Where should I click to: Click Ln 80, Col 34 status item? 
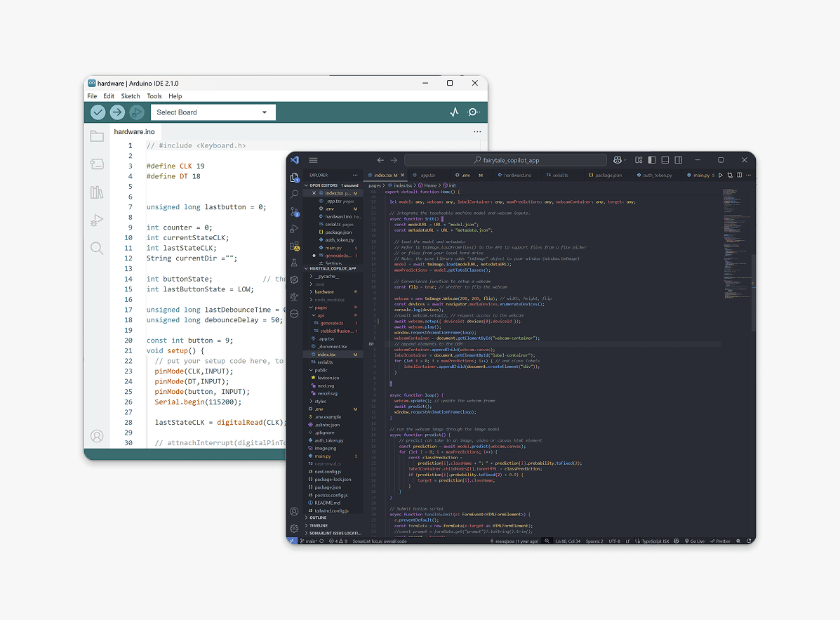[568, 541]
